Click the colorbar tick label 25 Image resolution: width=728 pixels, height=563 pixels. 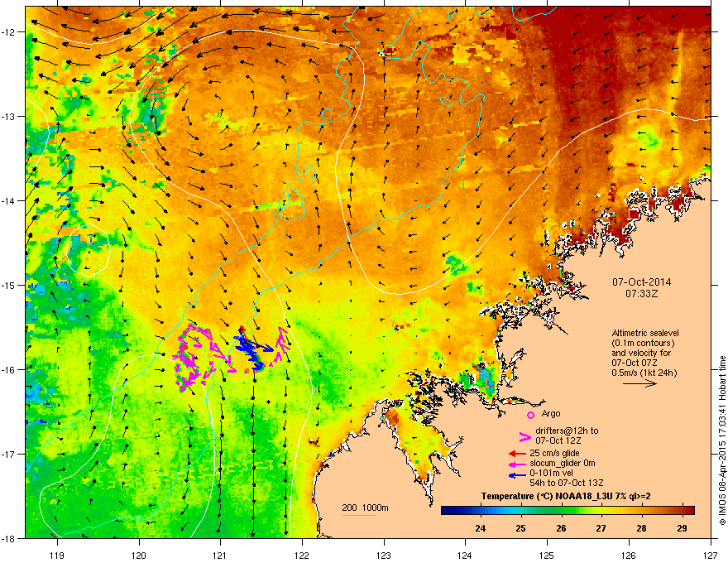click(521, 528)
